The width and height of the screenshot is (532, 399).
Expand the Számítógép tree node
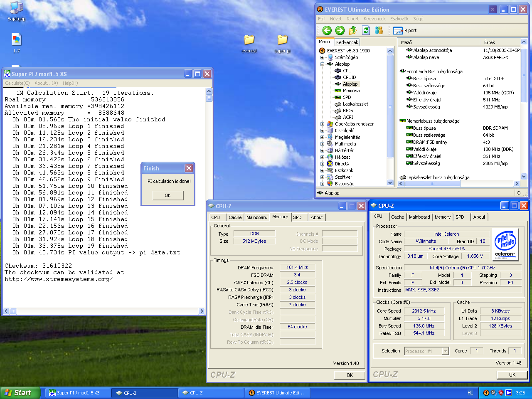[x=322, y=57]
